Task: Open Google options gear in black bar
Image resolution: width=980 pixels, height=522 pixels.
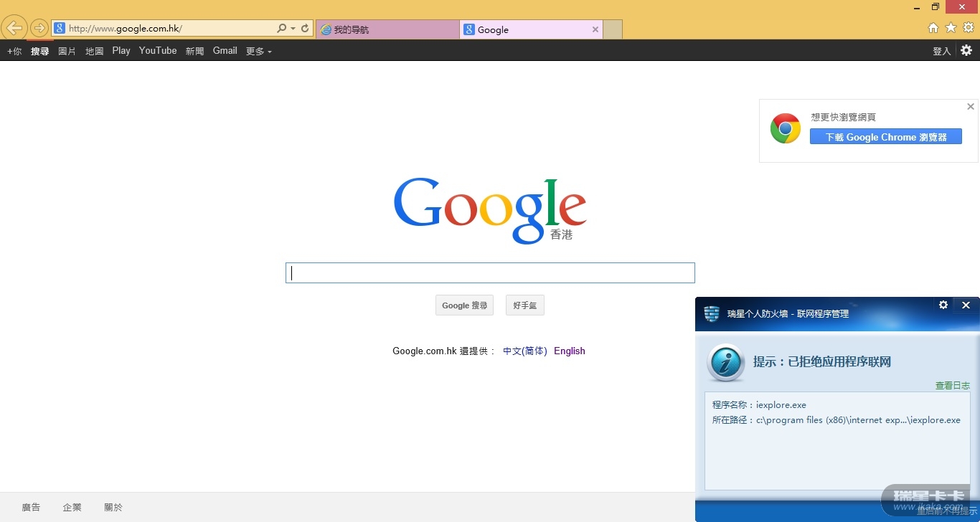Action: [966, 50]
